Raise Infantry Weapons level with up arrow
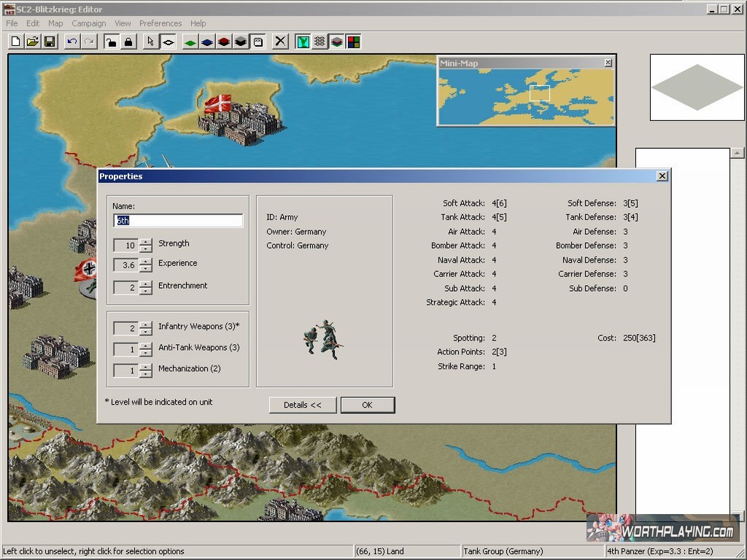The image size is (747, 560). pyautogui.click(x=146, y=324)
